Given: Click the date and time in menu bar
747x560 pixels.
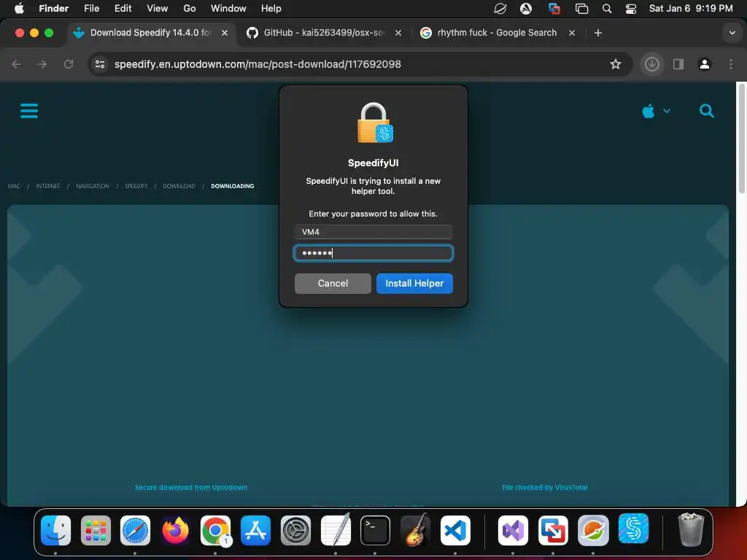Looking at the screenshot, I should pyautogui.click(x=691, y=9).
